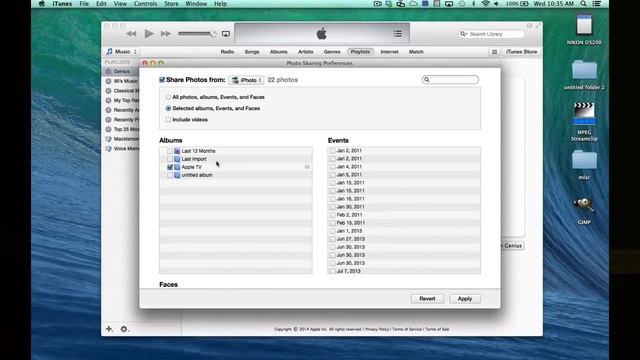Uncheck the Apple TV album checkbox
Image resolution: width=640 pixels, height=360 pixels.
tap(170, 167)
